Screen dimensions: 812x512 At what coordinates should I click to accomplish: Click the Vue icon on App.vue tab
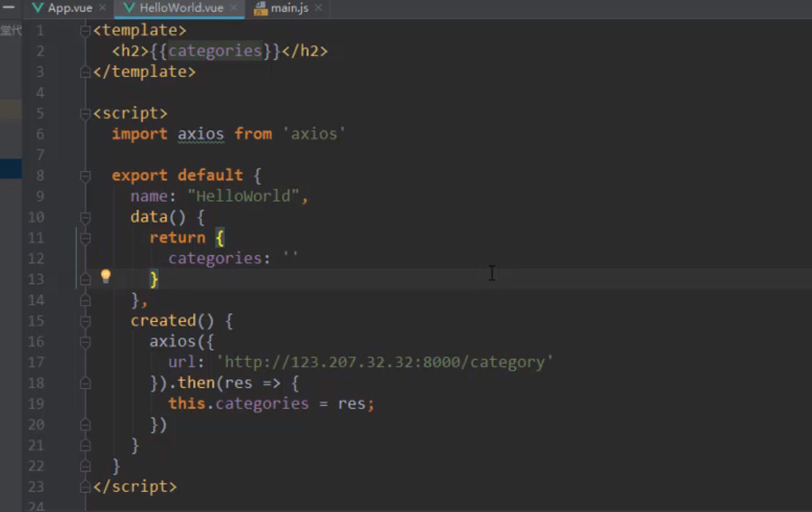37,8
